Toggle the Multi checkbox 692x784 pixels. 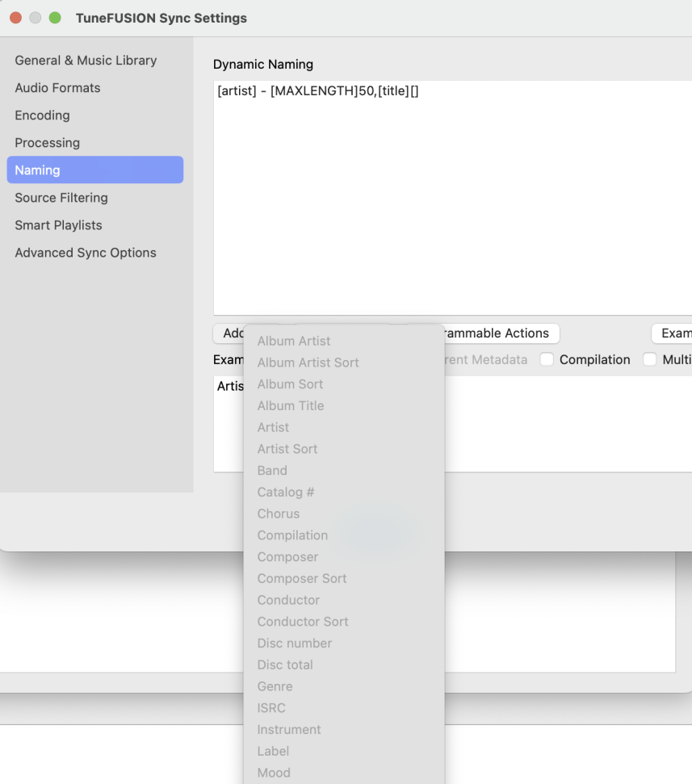point(649,359)
